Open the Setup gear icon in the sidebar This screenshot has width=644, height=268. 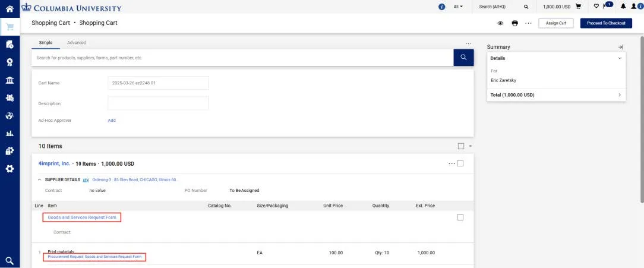pyautogui.click(x=10, y=169)
